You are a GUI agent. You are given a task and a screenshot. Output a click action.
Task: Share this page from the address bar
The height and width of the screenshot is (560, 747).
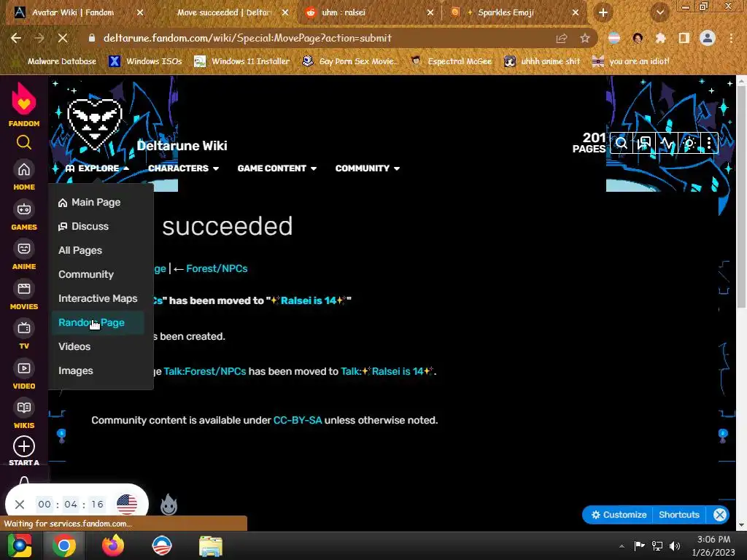tap(562, 38)
